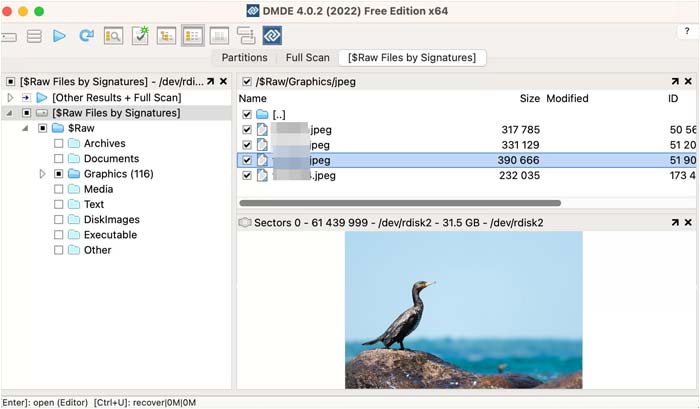This screenshot has width=700, height=409.
Task: Click file icon of 317 785 jpeg
Action: 262,129
